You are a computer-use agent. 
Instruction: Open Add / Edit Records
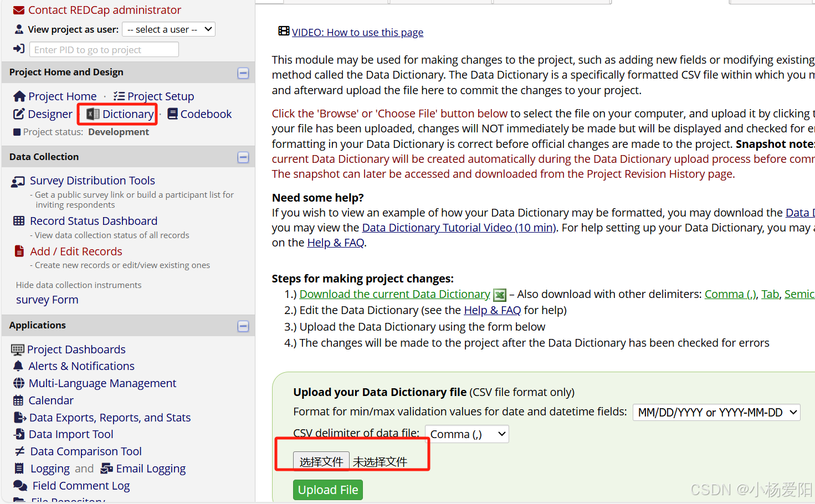tap(76, 251)
